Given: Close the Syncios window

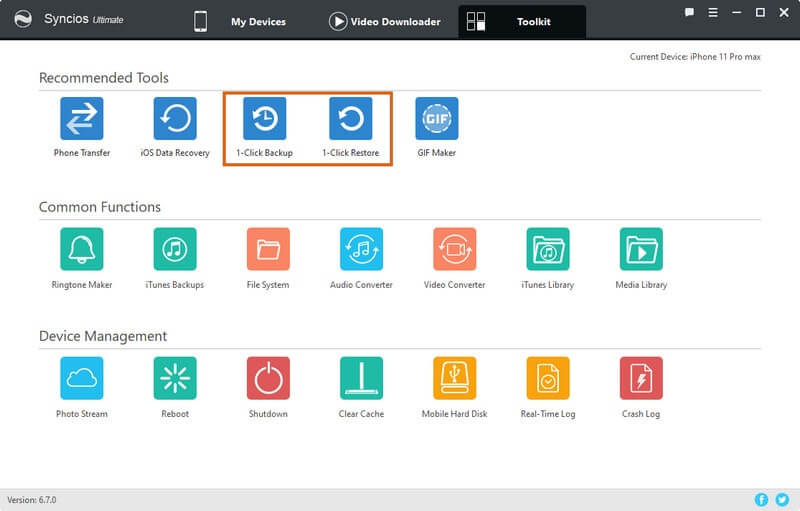Looking at the screenshot, I should [x=784, y=12].
